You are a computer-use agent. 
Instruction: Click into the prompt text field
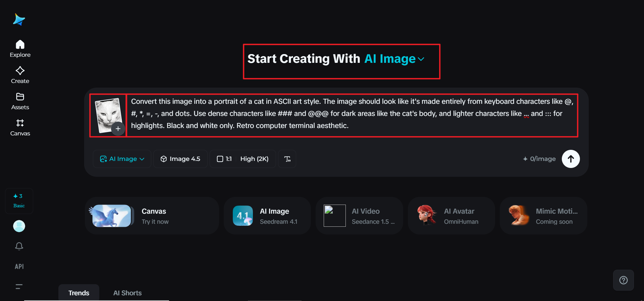352,114
